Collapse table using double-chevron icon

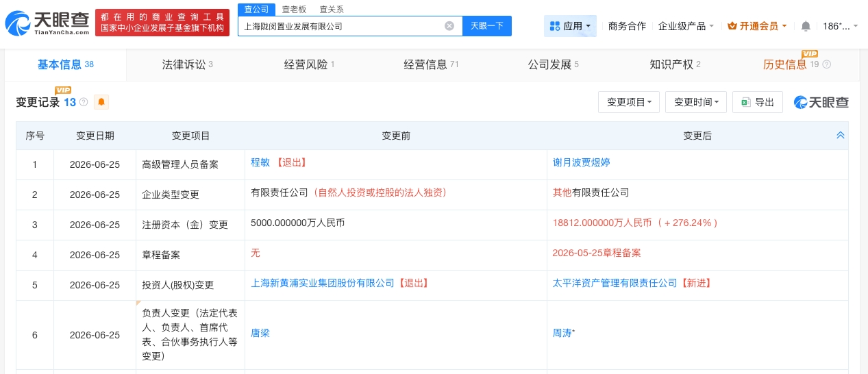coord(841,136)
